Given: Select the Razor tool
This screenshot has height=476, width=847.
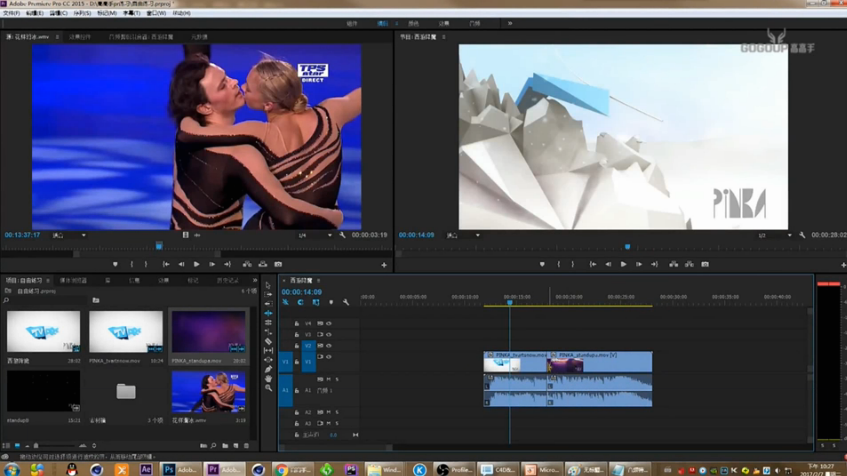Looking at the screenshot, I should tap(268, 341).
